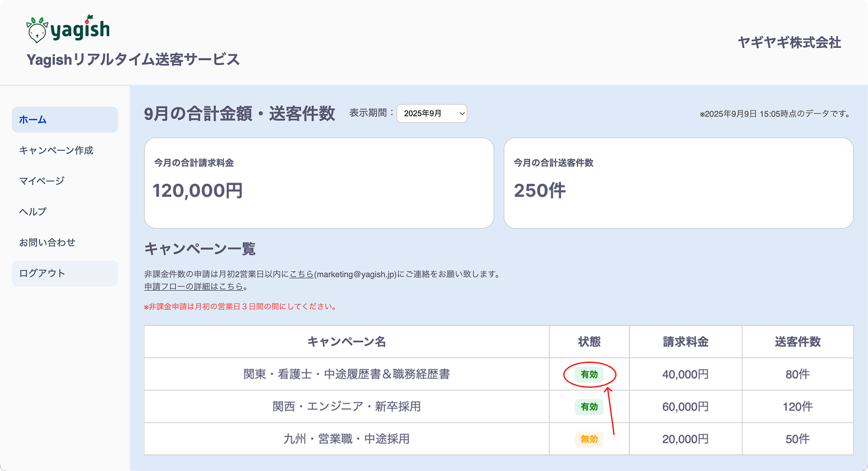
Task: Select ホーム in the sidebar
Action: click(65, 120)
